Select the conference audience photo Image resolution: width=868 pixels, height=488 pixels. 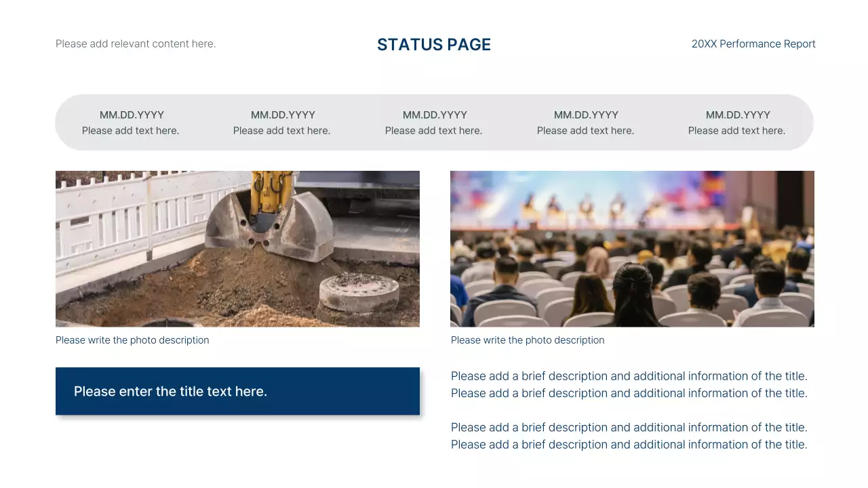point(632,249)
